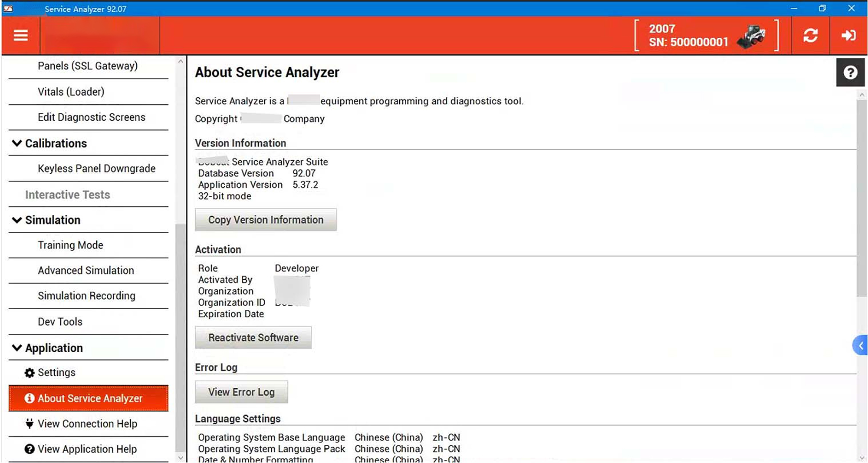The height and width of the screenshot is (463, 868).
Task: Select Edit Diagnostic Screens
Action: [x=92, y=117]
